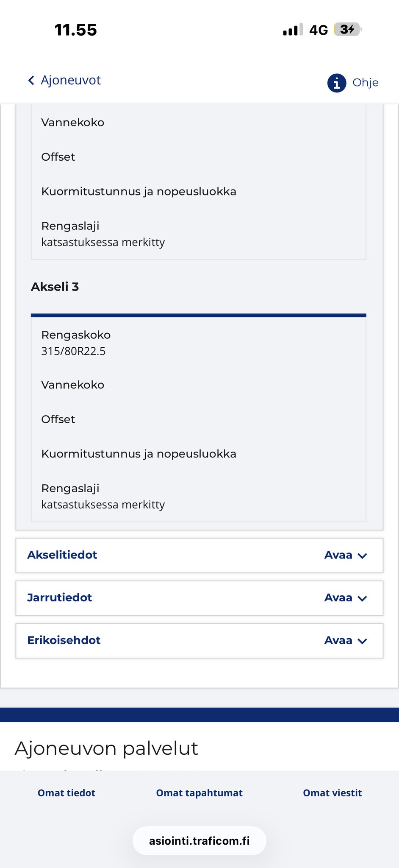This screenshot has height=868, width=399.
Task: Open Omat viestit tab
Action: [x=332, y=793]
